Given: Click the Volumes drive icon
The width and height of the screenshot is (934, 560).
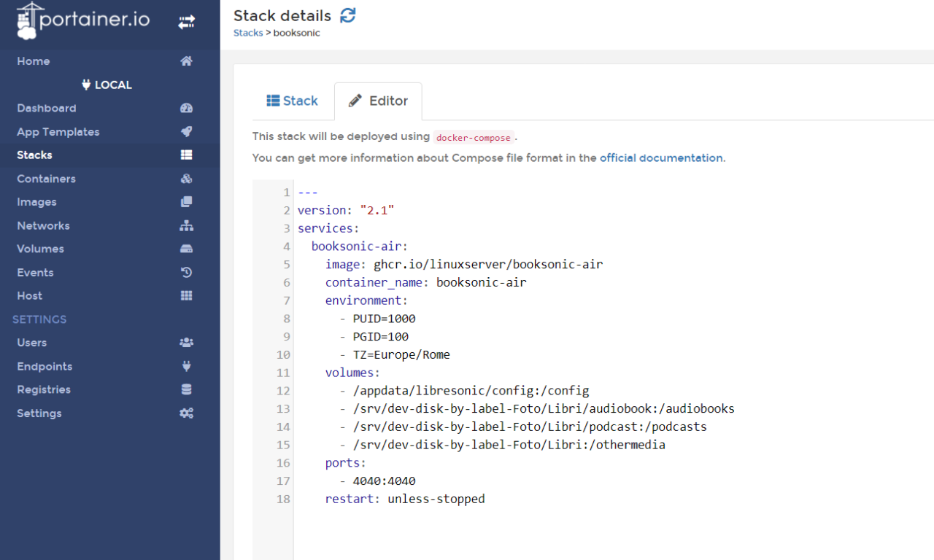Looking at the screenshot, I should [186, 249].
